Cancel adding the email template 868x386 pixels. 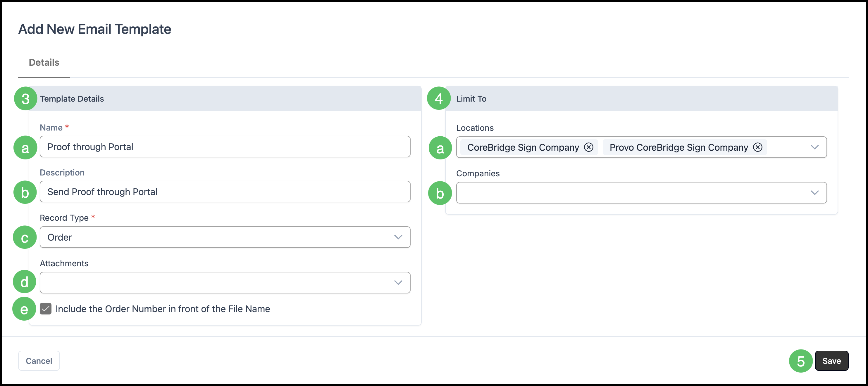coord(39,361)
